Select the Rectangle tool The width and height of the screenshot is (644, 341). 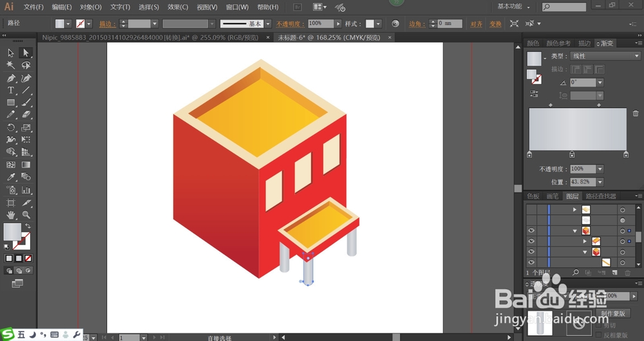tap(11, 102)
